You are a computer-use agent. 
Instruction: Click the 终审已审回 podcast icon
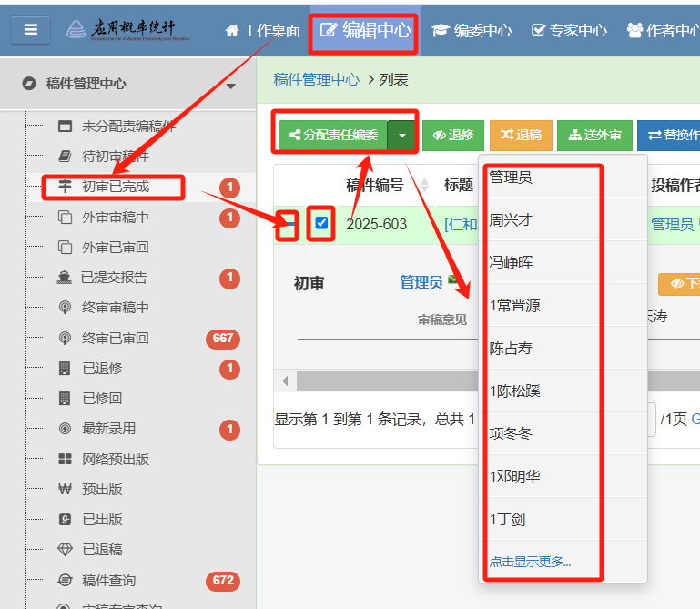pyautogui.click(x=65, y=338)
